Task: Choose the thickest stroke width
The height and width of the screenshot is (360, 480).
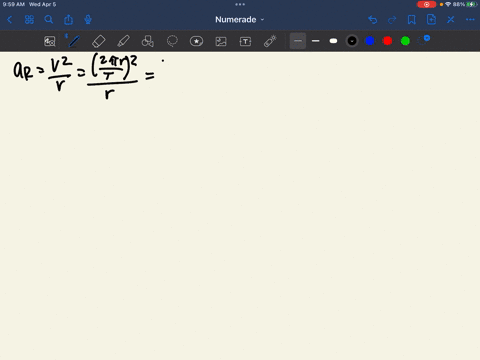Action: coord(333,41)
